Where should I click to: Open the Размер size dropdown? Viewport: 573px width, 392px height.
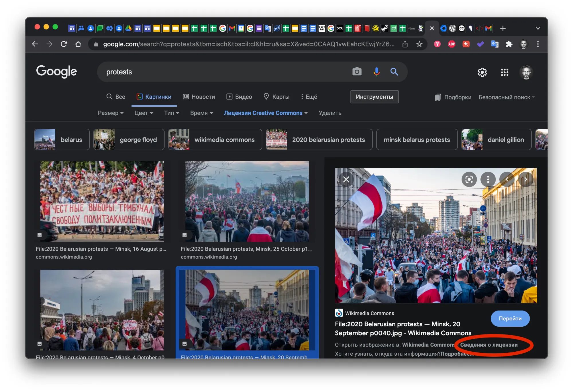click(x=111, y=113)
